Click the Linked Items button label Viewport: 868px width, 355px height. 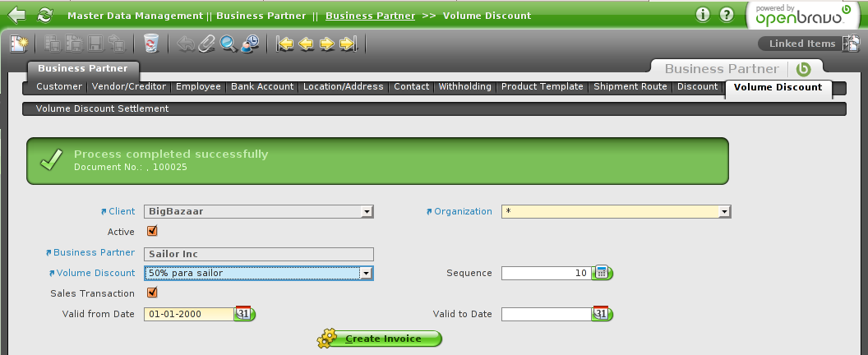point(802,44)
